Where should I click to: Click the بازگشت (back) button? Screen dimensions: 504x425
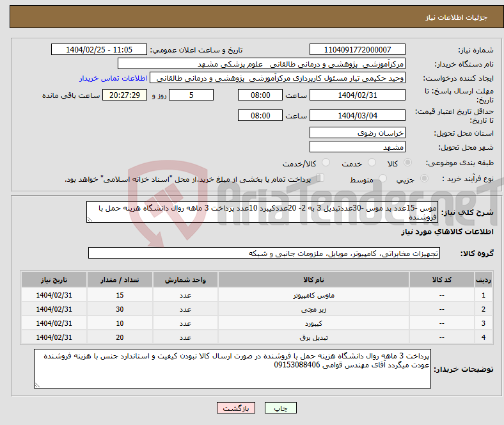click(236, 408)
